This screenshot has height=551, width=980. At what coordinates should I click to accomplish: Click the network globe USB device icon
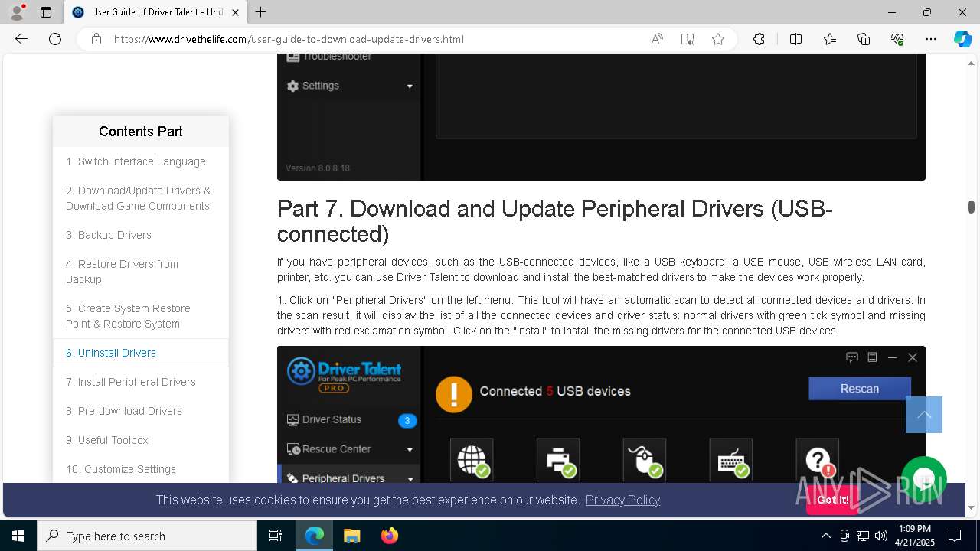472,460
